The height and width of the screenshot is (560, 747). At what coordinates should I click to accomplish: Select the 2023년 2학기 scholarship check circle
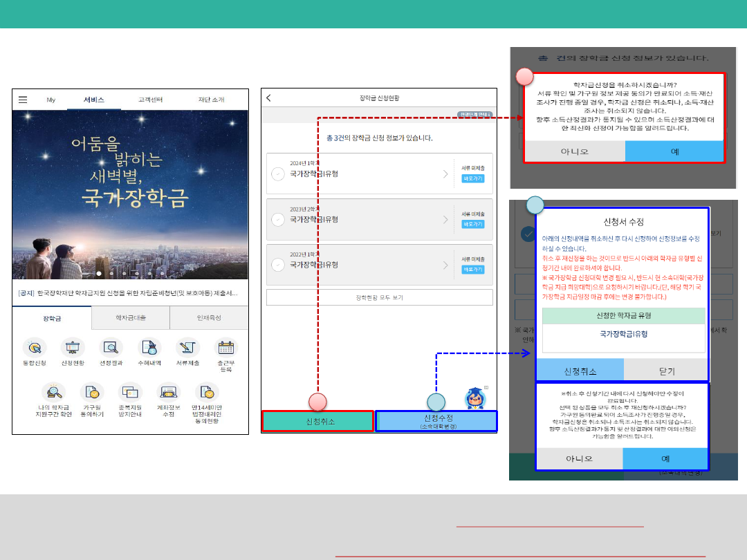tap(278, 220)
